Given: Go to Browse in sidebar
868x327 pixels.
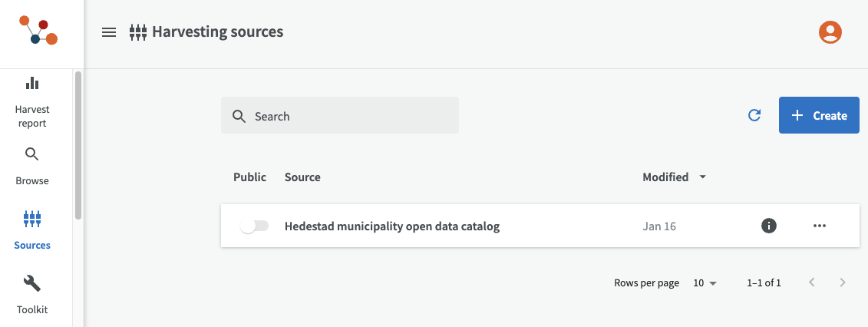Looking at the screenshot, I should [31, 166].
